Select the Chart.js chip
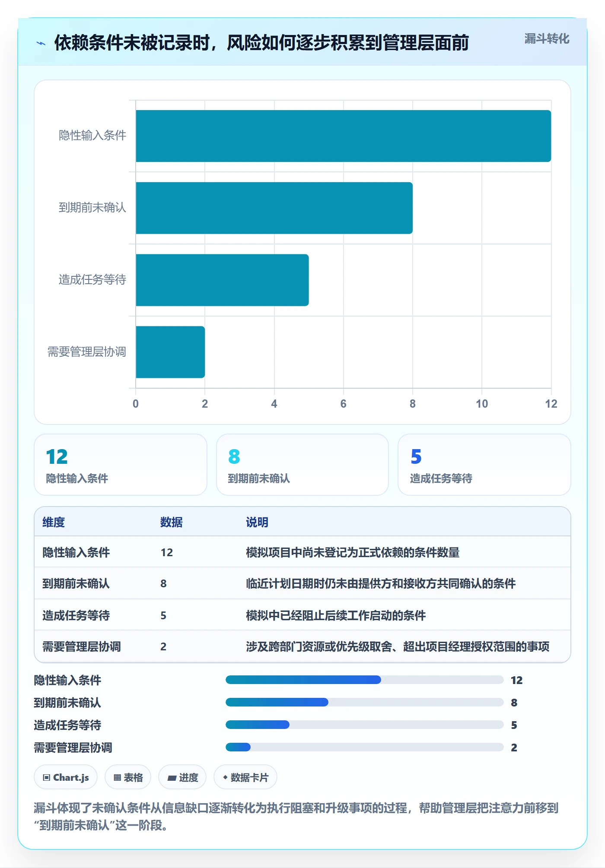Viewport: 605px width, 868px height. [x=66, y=777]
